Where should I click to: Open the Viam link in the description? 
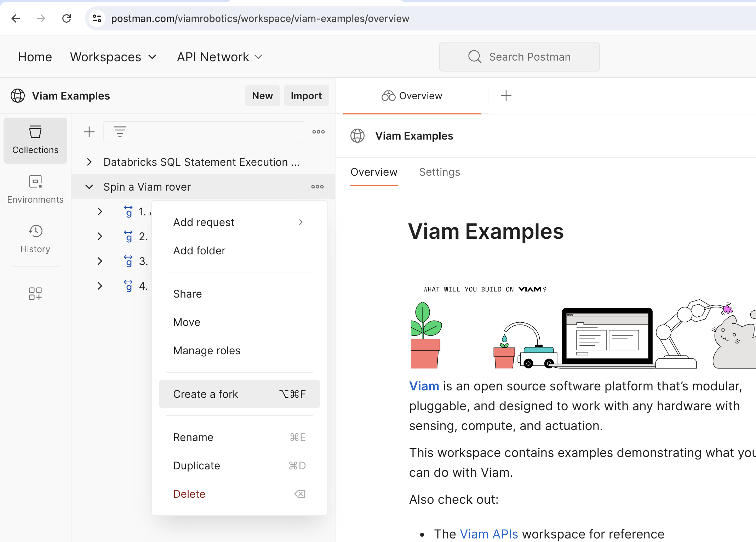[424, 386]
